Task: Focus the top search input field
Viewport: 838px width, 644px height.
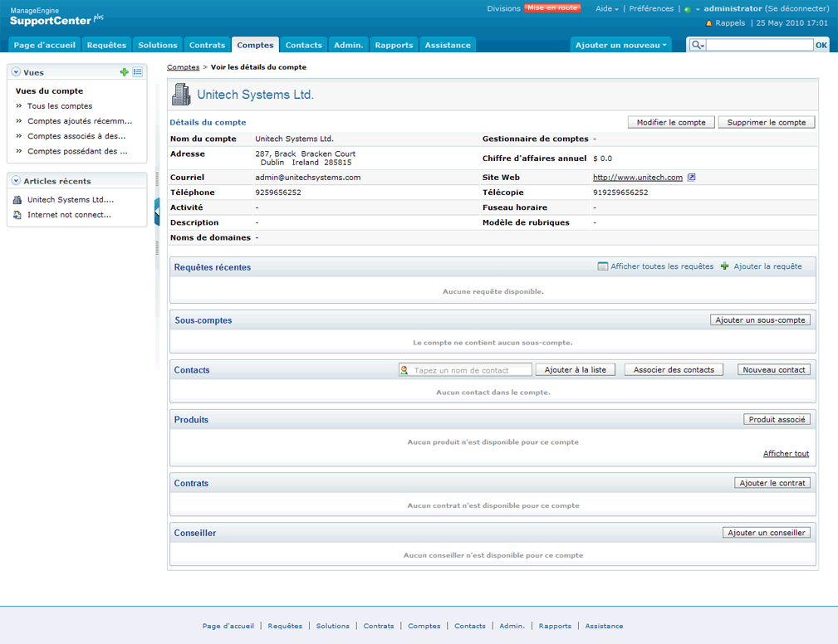Action: click(759, 46)
